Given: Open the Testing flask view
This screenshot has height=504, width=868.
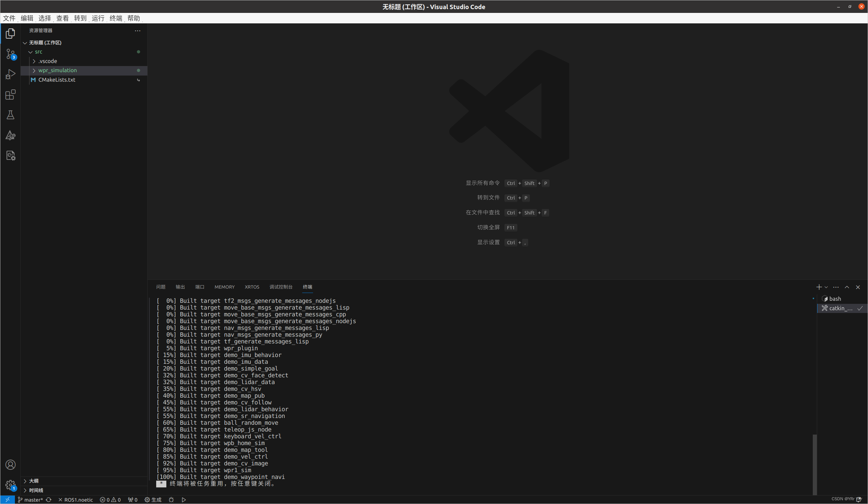Looking at the screenshot, I should [10, 115].
